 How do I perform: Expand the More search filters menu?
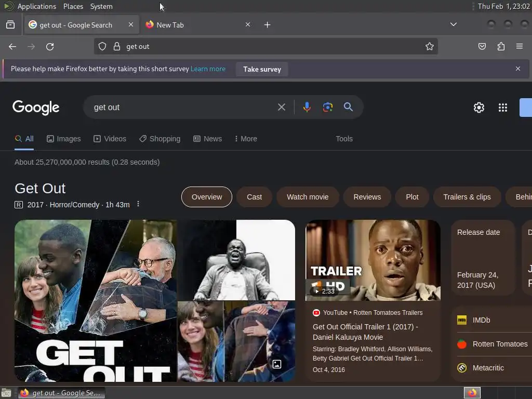click(x=246, y=139)
